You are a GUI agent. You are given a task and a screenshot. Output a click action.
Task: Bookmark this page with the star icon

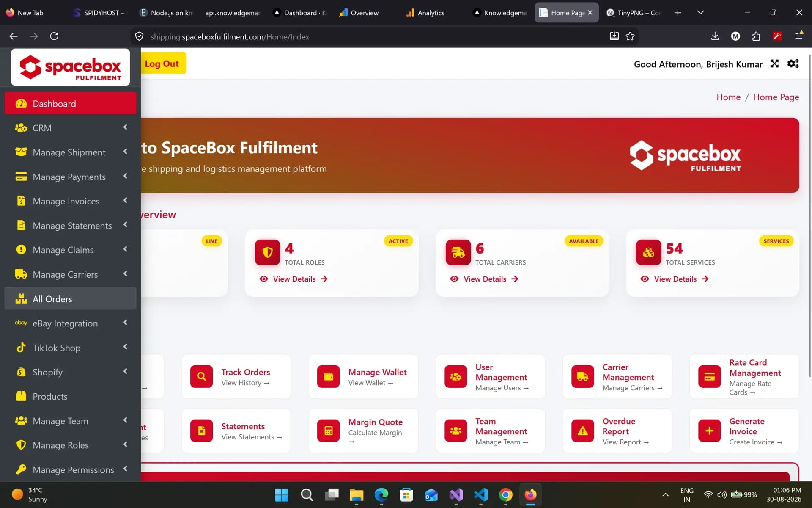[x=630, y=36]
